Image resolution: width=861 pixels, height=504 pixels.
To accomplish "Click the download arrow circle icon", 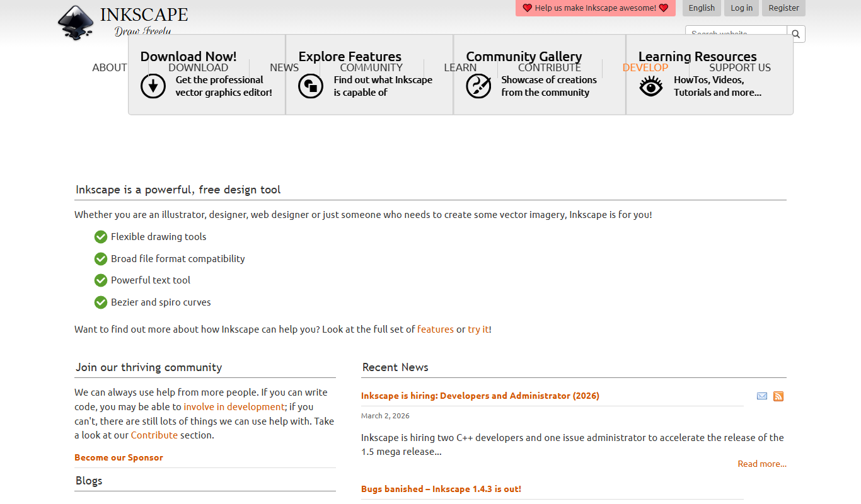I will tap(153, 86).
